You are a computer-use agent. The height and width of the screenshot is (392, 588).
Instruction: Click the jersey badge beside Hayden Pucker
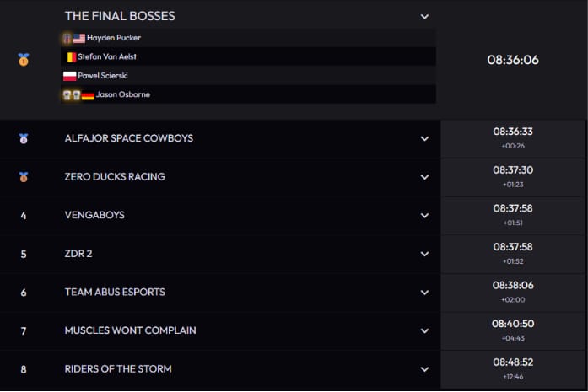point(67,38)
